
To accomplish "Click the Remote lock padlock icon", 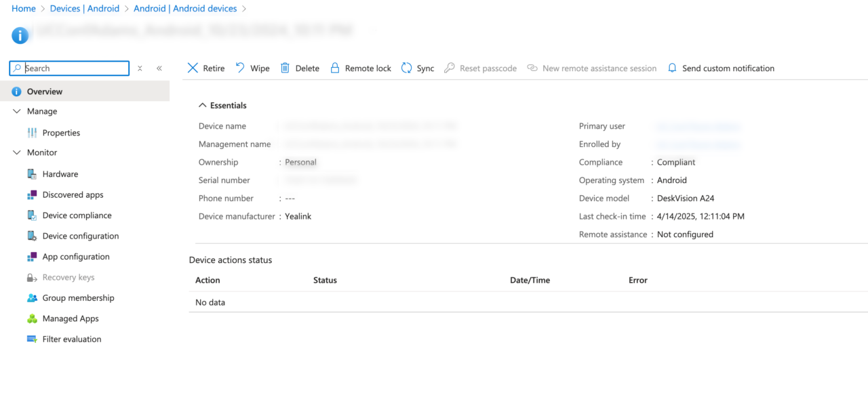I will [334, 68].
